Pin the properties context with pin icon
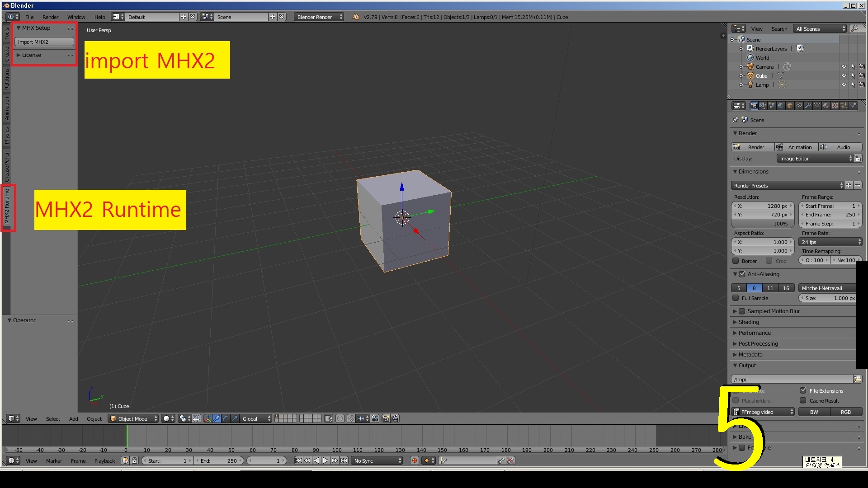868x488 pixels. (x=735, y=120)
